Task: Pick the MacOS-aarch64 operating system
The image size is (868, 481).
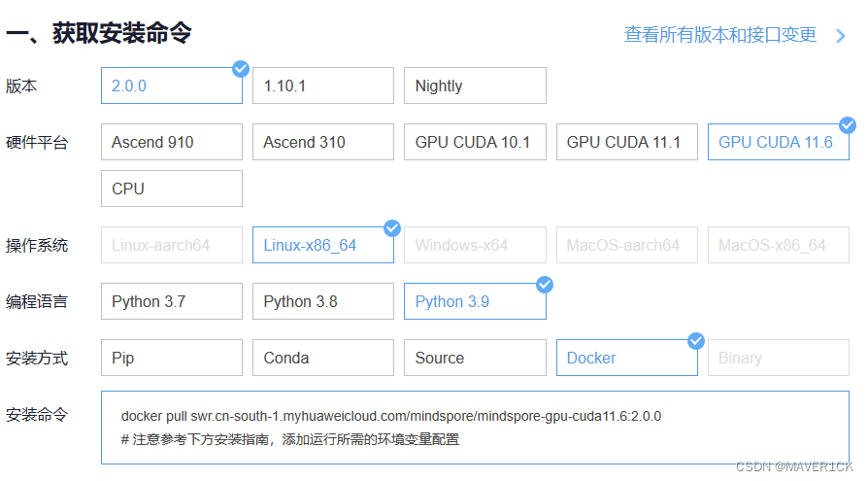Action: tap(626, 245)
